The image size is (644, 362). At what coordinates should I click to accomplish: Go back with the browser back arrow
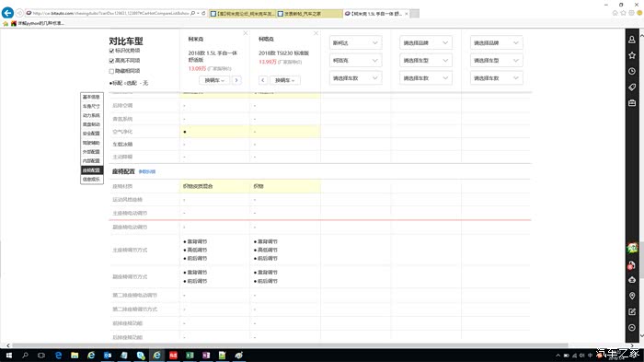[7, 13]
